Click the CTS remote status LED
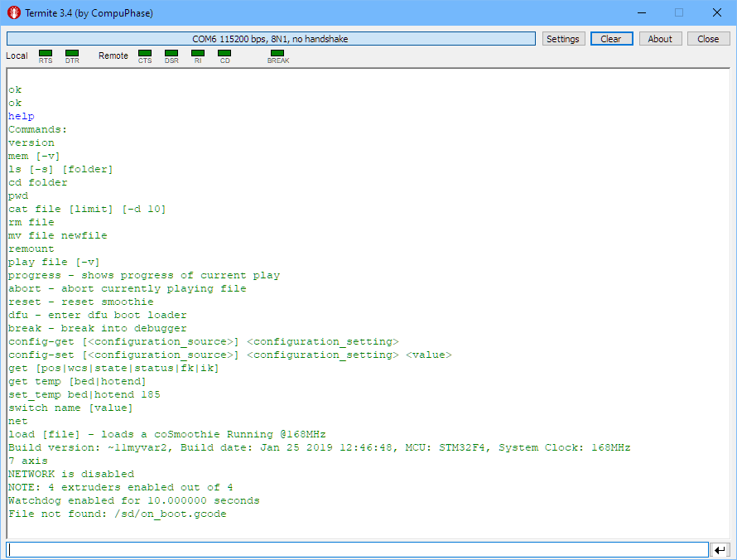737x560 pixels. (x=145, y=53)
